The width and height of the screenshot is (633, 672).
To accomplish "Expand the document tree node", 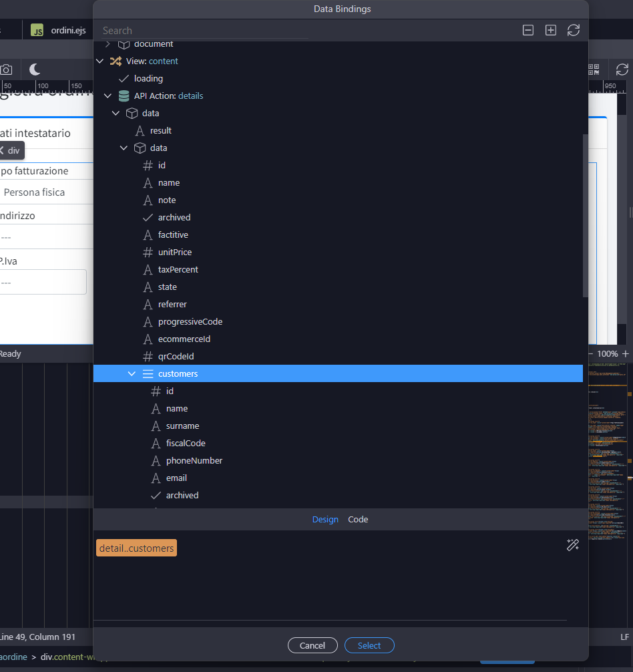I will coord(108,43).
